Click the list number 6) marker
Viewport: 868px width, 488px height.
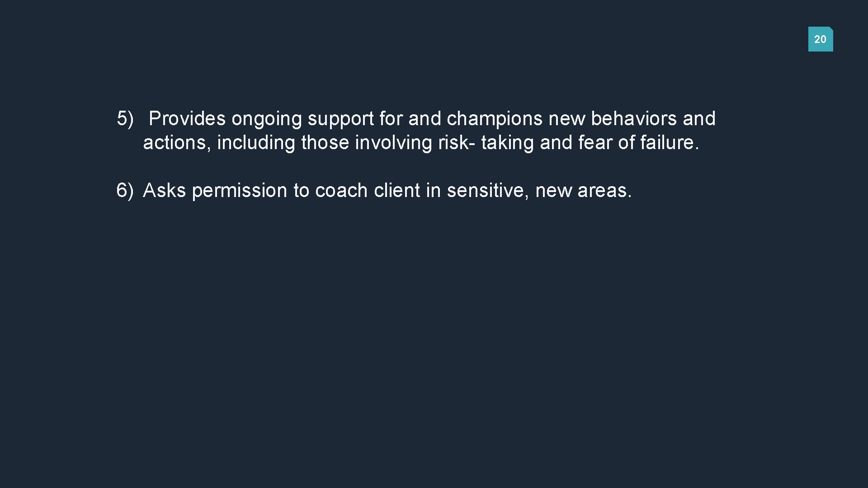125,191
